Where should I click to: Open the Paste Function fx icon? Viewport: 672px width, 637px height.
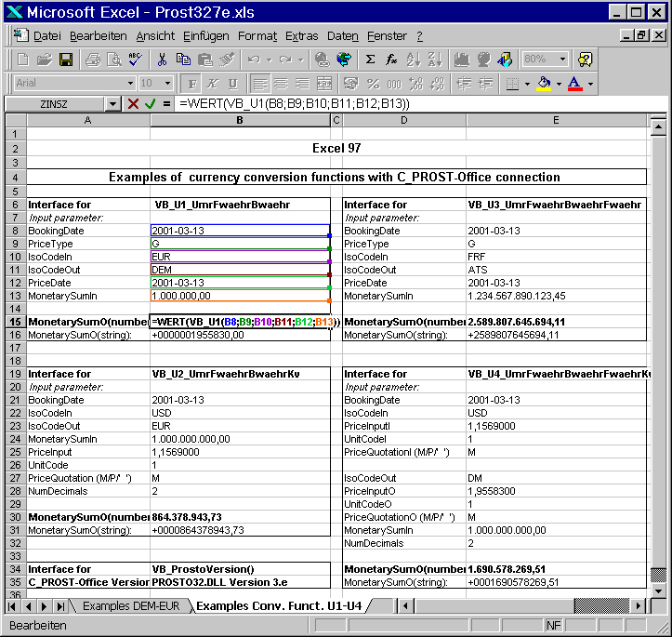tap(391, 60)
